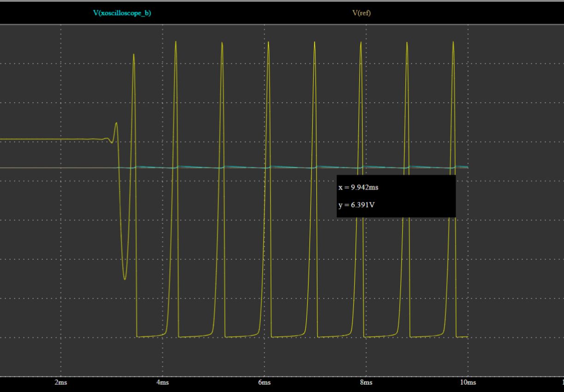Click the 10ms time axis label

tap(468, 382)
